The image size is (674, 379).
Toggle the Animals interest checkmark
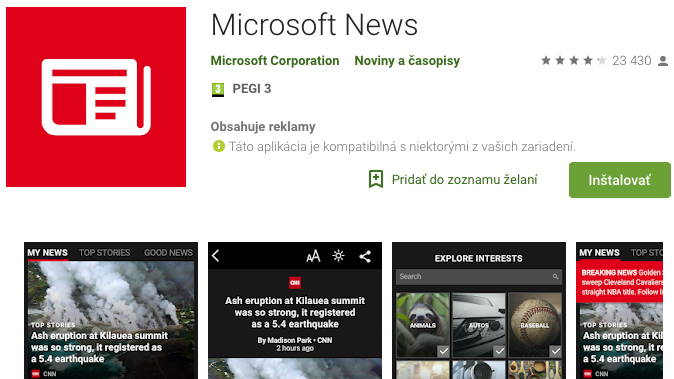[443, 351]
